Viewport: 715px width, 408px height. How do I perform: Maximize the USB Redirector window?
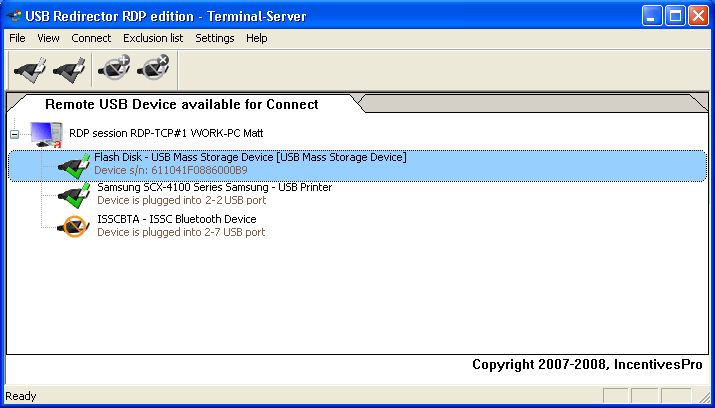coord(675,16)
